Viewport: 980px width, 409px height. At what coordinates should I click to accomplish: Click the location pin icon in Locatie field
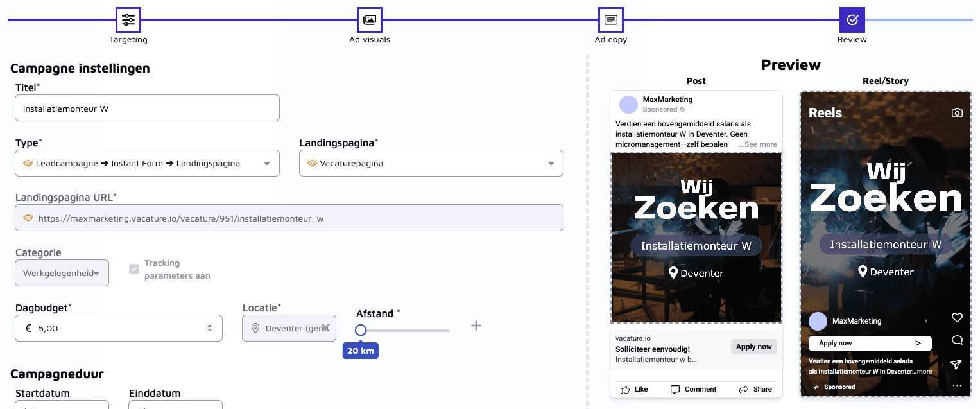point(255,328)
